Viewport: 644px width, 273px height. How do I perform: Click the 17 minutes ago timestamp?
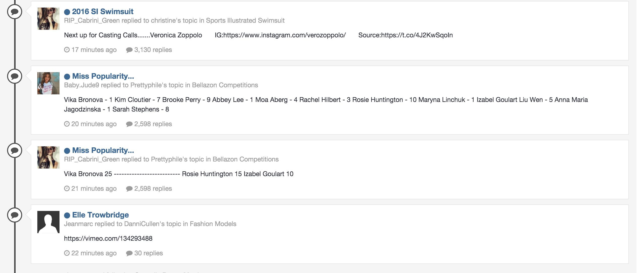94,50
